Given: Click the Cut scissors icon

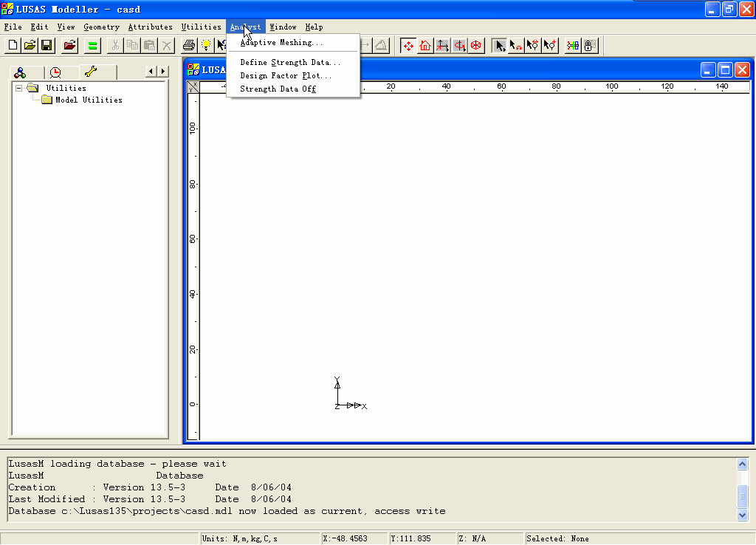Looking at the screenshot, I should [114, 46].
